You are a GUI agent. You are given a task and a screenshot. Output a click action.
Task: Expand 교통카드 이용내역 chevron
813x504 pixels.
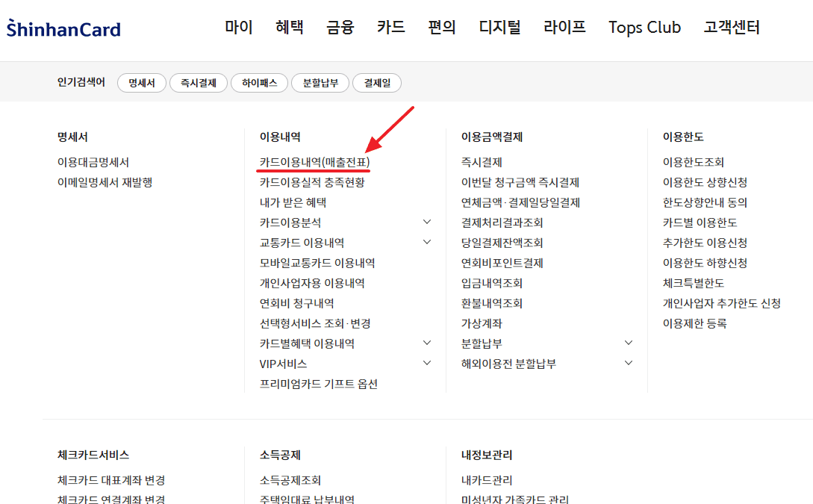(426, 241)
